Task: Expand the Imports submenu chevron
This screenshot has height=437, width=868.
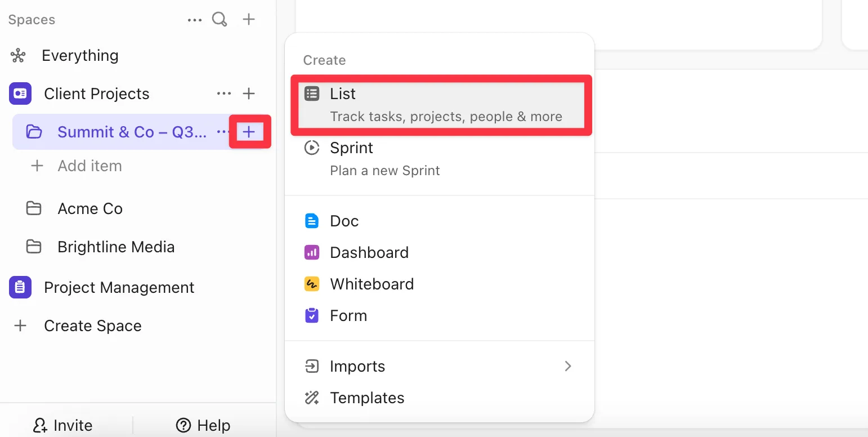Action: [568, 366]
